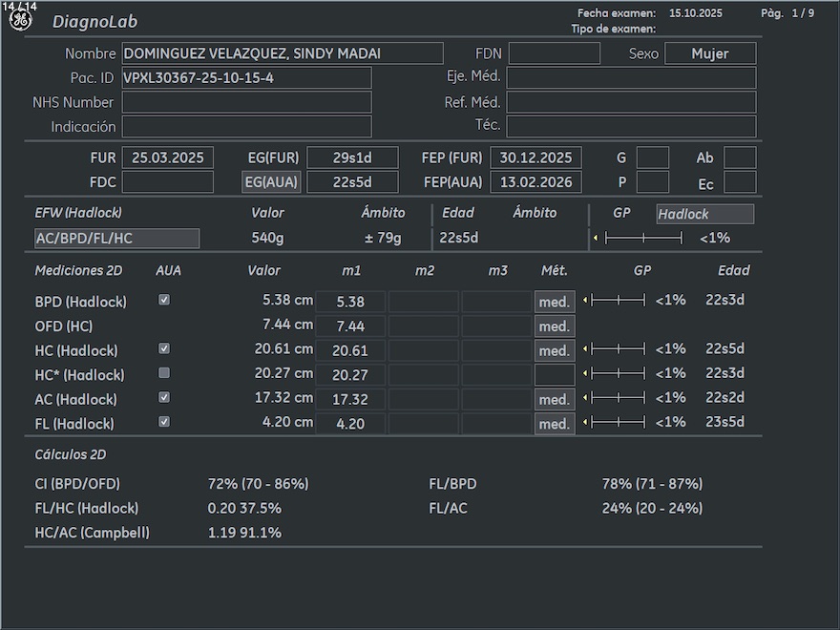Uncheck the AC (Hadlock) AUA checkbox

(164, 397)
